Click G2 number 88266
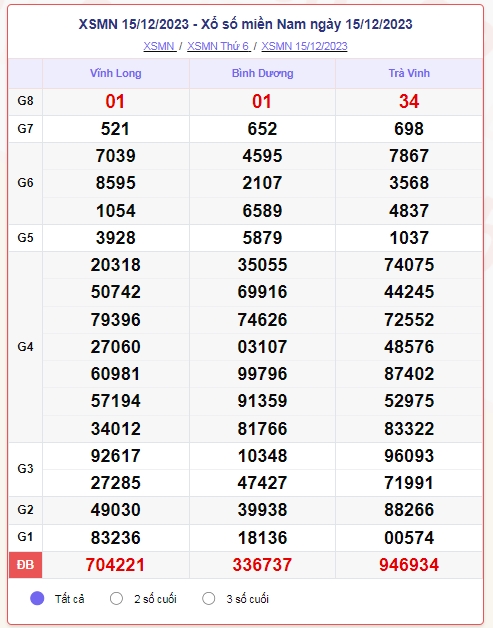The height and width of the screenshot is (628, 493). (409, 510)
